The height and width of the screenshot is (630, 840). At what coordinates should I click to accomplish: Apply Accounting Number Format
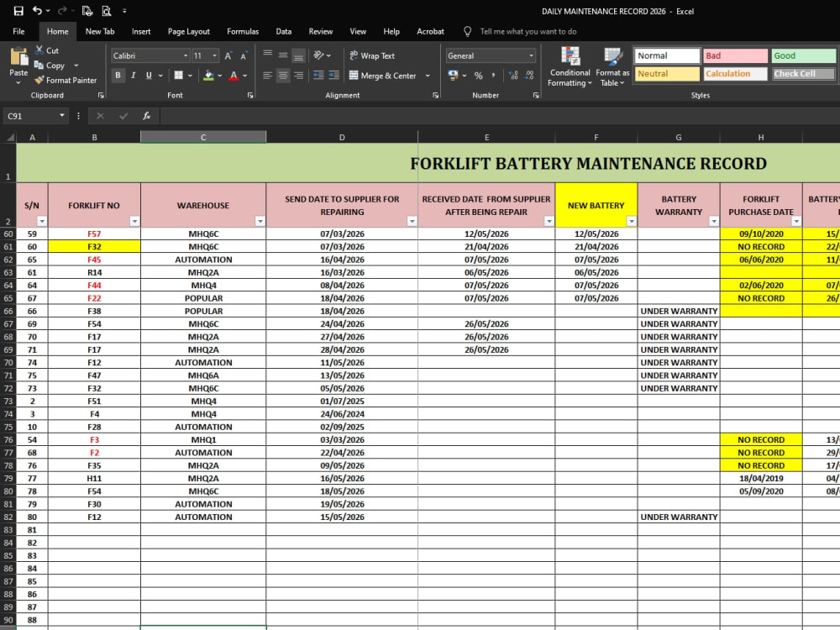(x=454, y=76)
